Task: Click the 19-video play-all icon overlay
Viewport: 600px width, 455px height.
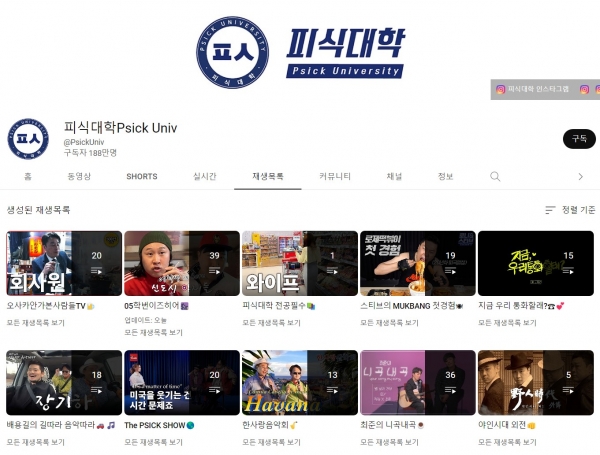Action: (x=450, y=271)
